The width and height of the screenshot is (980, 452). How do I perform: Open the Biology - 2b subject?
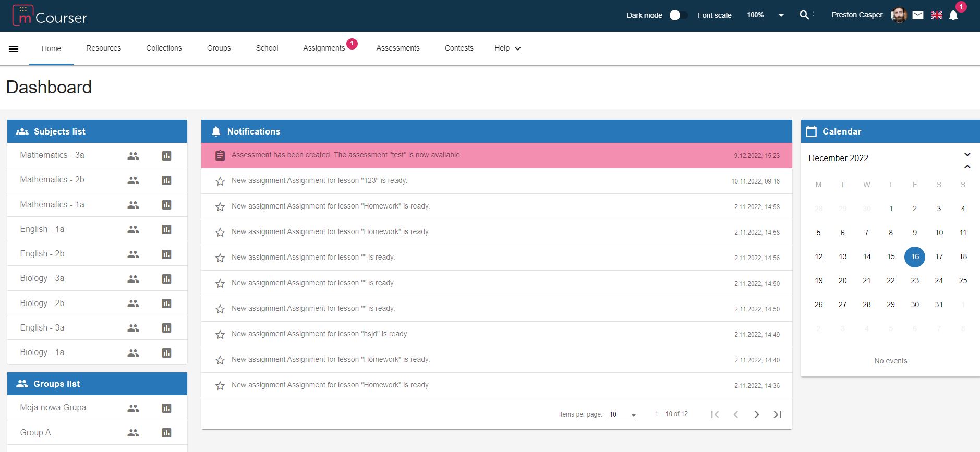[x=42, y=303]
